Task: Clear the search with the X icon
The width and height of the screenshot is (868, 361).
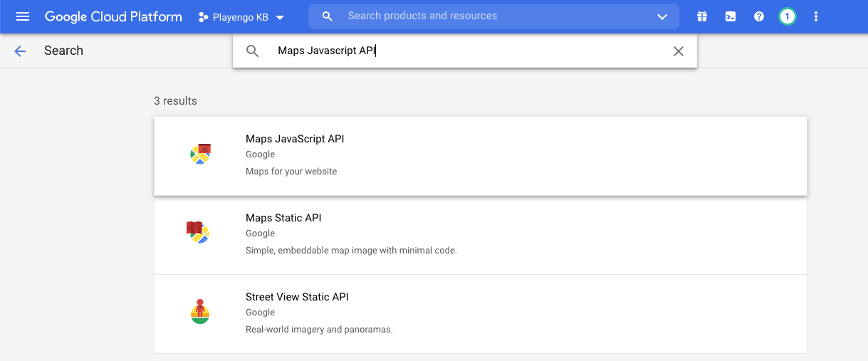Action: pyautogui.click(x=679, y=51)
